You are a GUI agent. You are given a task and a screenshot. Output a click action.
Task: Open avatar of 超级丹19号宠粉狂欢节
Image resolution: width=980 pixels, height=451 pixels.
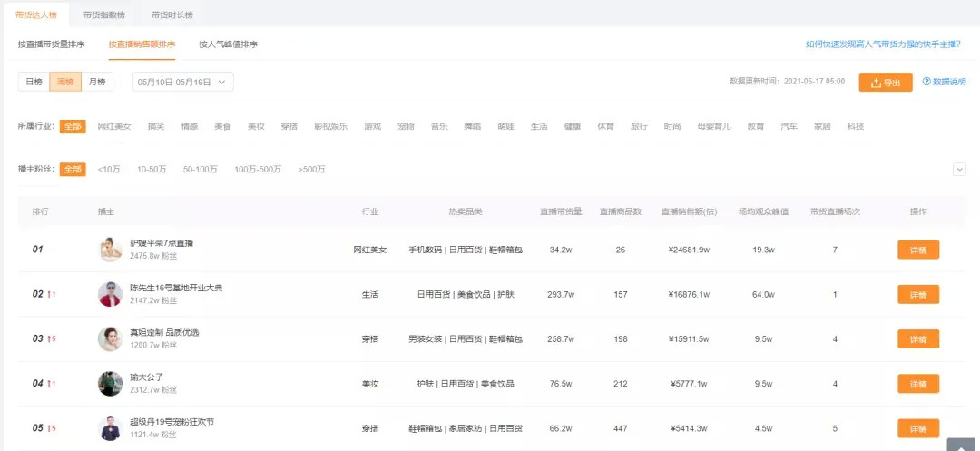(x=111, y=428)
